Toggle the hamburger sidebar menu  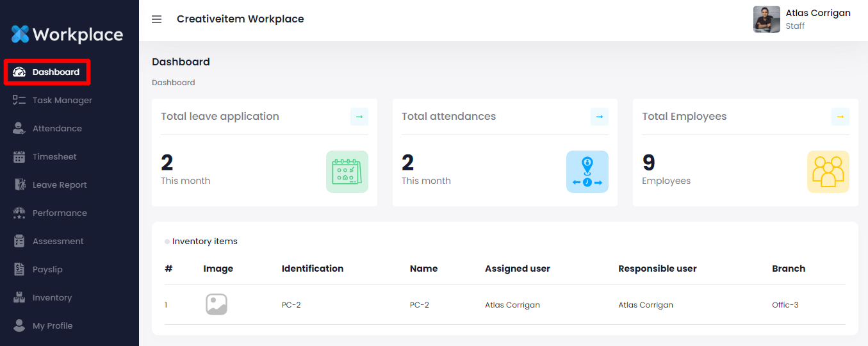[x=156, y=19]
